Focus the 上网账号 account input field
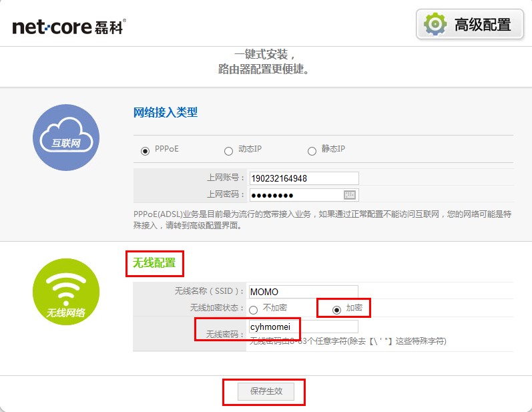The height and width of the screenshot is (412, 532). (x=303, y=178)
